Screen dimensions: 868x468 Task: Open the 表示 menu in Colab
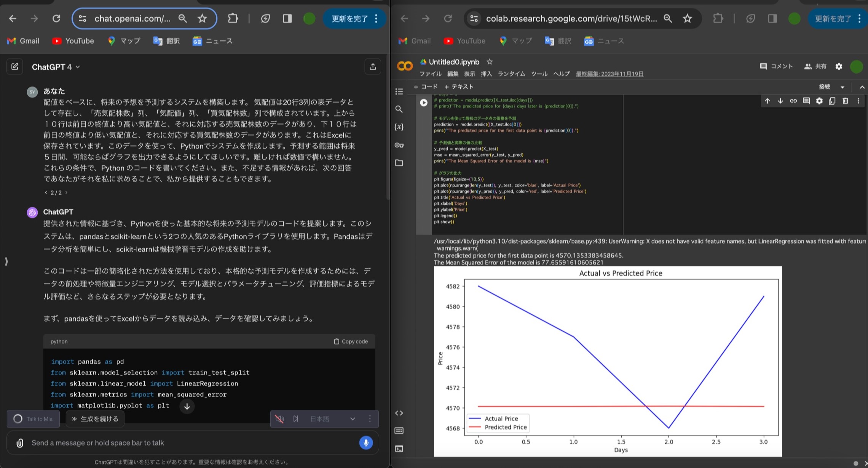[x=469, y=74]
